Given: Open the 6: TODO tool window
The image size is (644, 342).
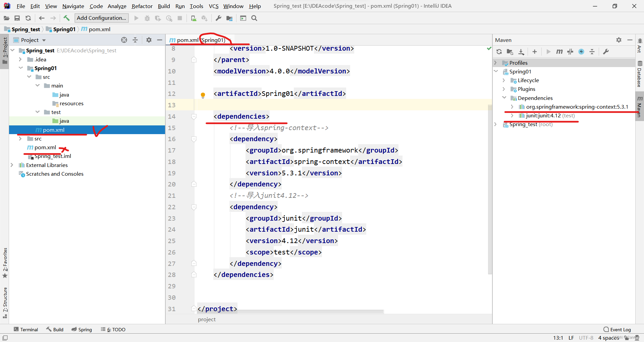Looking at the screenshot, I should click(113, 329).
